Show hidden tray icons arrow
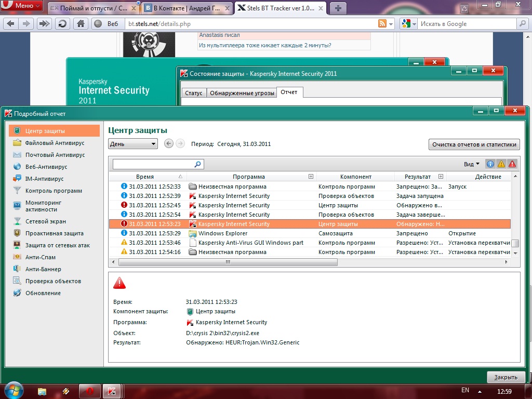Screen dimensions: 532x399 click(480, 391)
